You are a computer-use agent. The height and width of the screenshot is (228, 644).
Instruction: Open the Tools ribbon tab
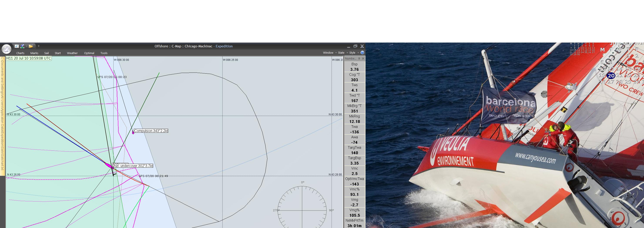click(x=104, y=53)
